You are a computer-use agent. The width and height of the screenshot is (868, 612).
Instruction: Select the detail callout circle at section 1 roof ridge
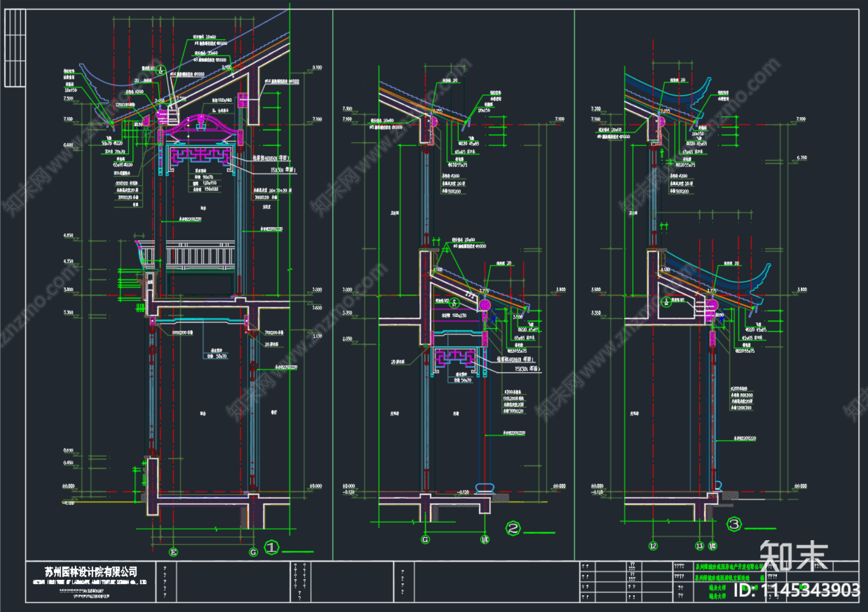pyautogui.click(x=160, y=70)
